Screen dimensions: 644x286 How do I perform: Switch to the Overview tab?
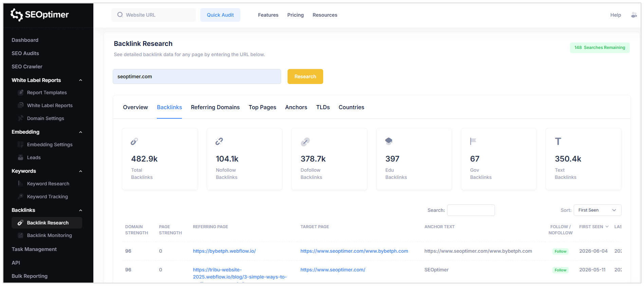[x=135, y=107]
